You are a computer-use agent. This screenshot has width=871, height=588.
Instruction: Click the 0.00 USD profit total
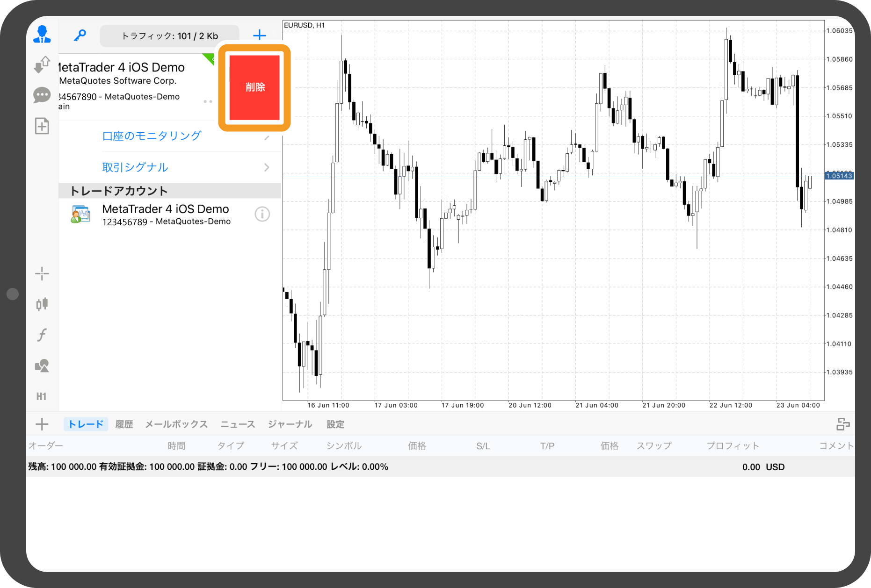pyautogui.click(x=763, y=467)
